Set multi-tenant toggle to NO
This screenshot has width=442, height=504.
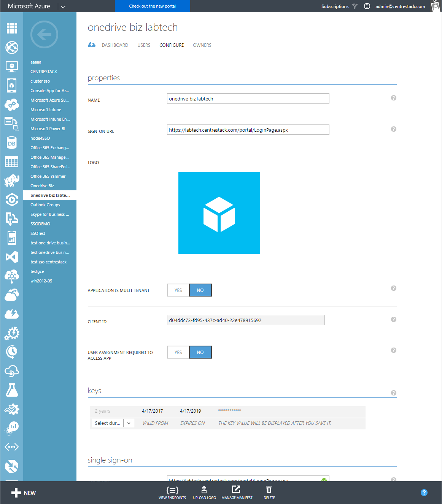click(x=200, y=290)
